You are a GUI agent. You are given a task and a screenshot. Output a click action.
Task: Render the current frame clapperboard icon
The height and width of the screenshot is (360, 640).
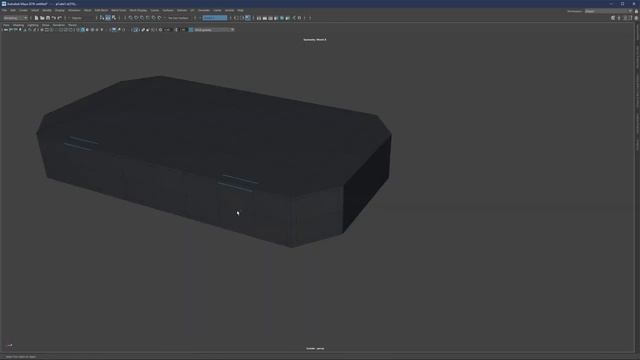[264, 18]
